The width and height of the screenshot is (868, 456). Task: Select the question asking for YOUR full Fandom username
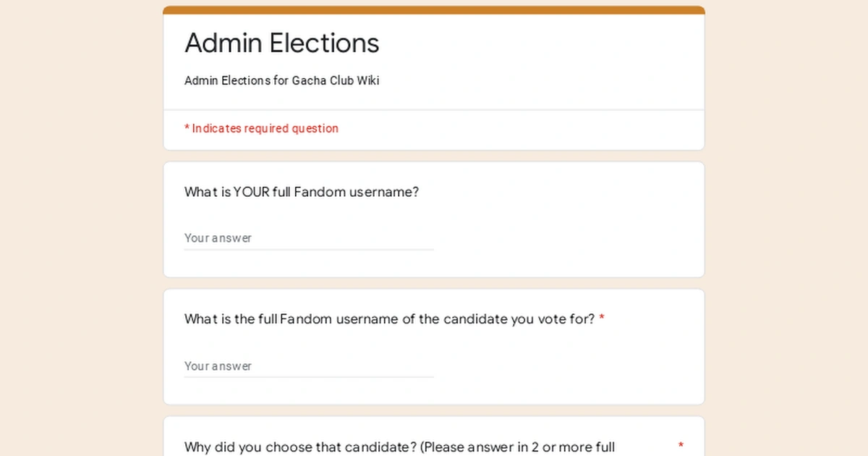(x=301, y=192)
